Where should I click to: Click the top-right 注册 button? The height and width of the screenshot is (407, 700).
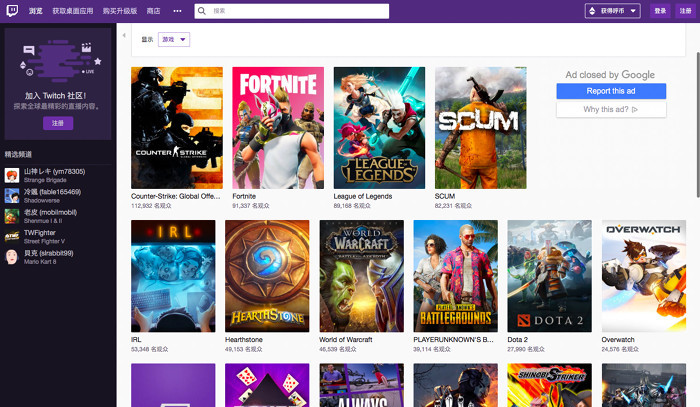[x=686, y=11]
